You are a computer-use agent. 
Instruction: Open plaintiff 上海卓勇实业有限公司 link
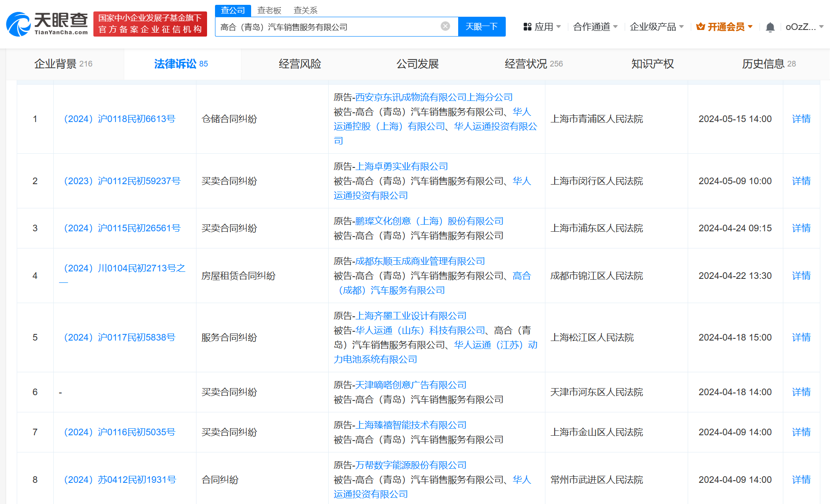(x=401, y=167)
